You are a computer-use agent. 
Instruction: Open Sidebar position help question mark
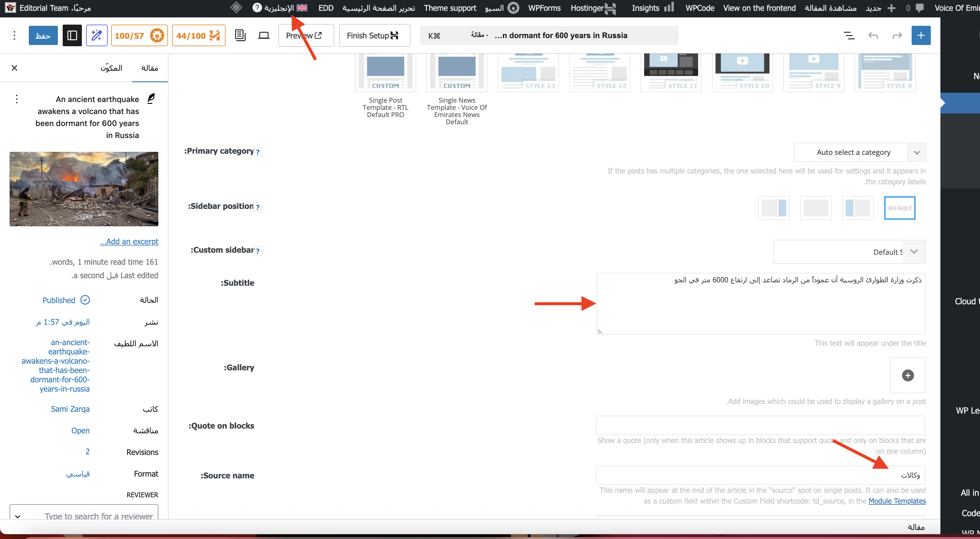click(258, 207)
